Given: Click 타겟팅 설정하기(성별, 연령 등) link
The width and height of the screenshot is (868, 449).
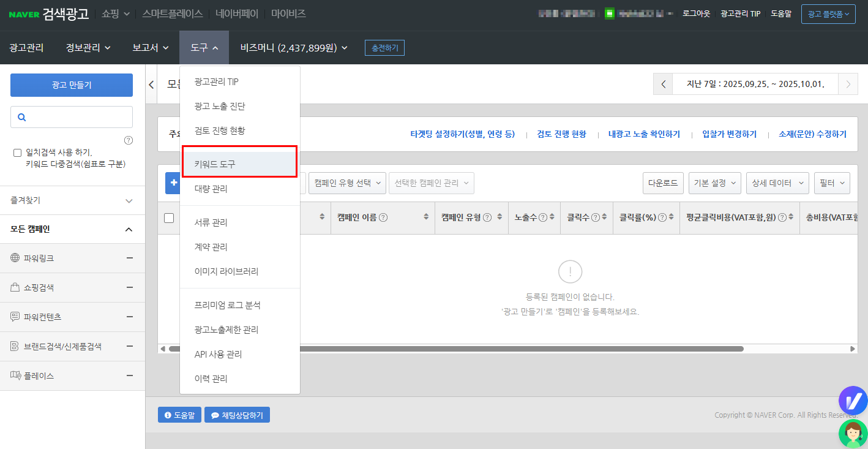Looking at the screenshot, I should click(x=463, y=134).
